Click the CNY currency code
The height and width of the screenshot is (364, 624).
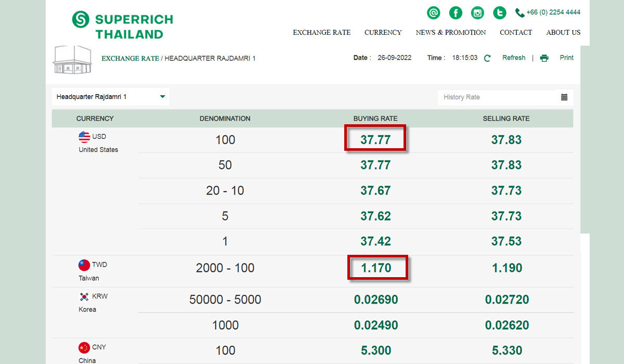tap(99, 347)
